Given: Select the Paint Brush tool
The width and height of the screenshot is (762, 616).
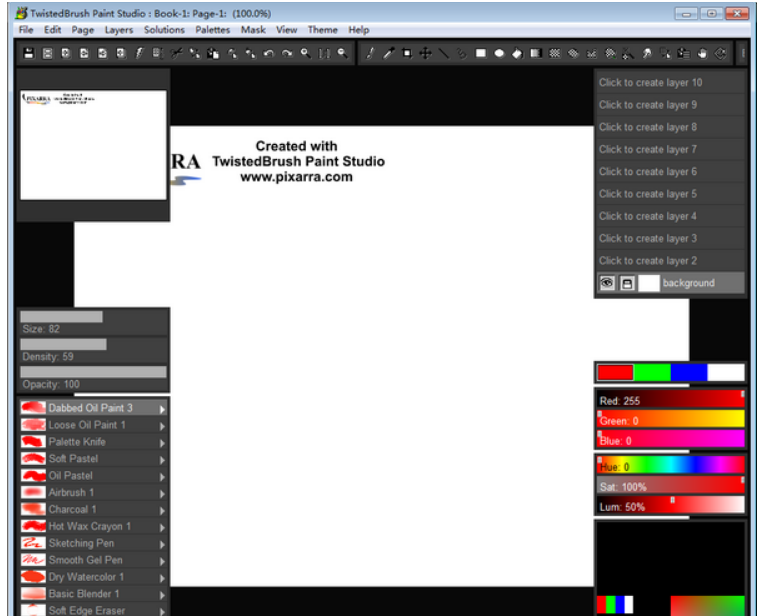Looking at the screenshot, I should tap(370, 53).
